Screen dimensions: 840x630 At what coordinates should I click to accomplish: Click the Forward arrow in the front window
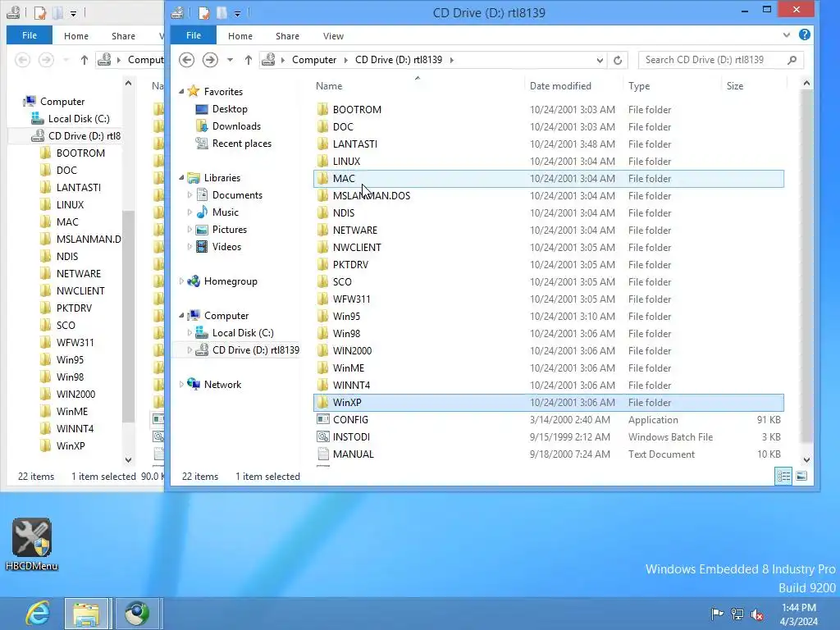point(210,59)
